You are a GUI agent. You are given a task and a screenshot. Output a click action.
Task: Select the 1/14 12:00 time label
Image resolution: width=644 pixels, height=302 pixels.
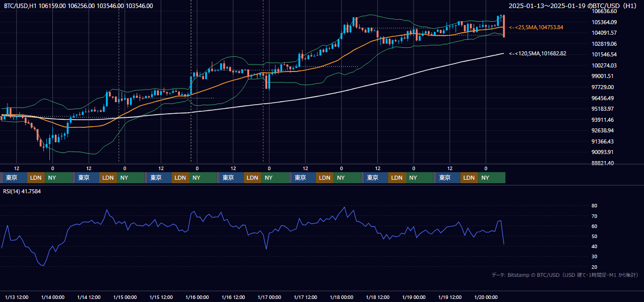[89, 297]
